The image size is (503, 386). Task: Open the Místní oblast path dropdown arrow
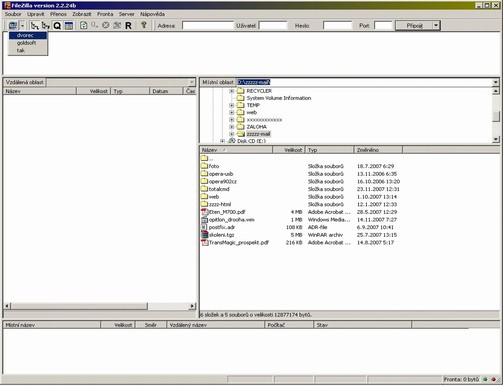[496, 82]
